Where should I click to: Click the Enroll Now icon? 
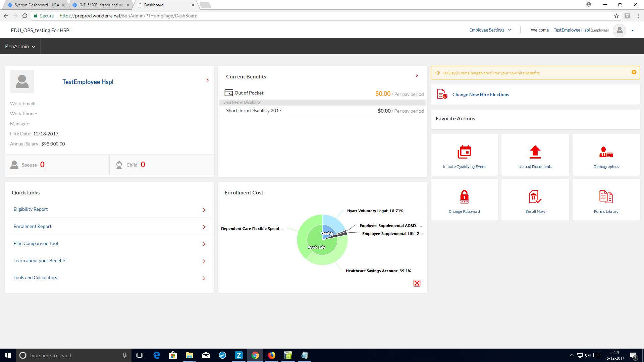535,197
